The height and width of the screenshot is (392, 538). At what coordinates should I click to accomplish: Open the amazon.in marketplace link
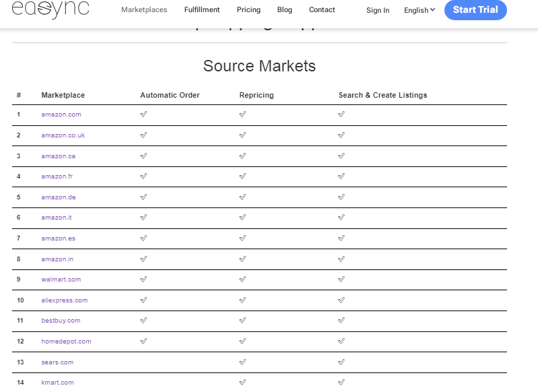tap(57, 259)
